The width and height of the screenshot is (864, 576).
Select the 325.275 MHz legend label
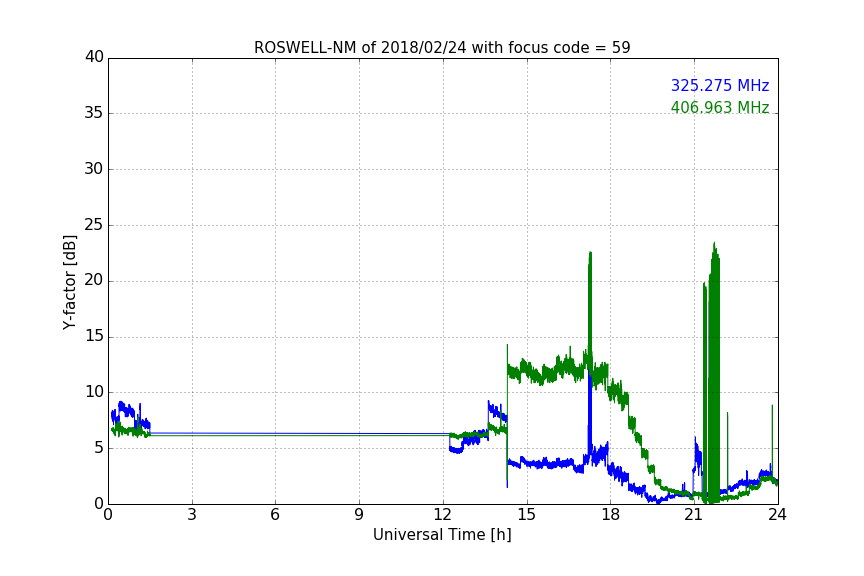(720, 85)
